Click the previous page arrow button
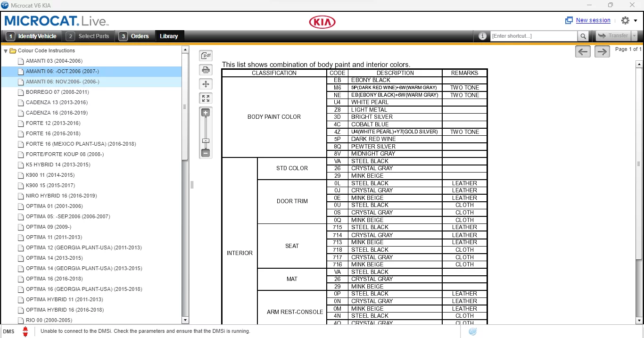The height and width of the screenshot is (338, 644). [582, 51]
